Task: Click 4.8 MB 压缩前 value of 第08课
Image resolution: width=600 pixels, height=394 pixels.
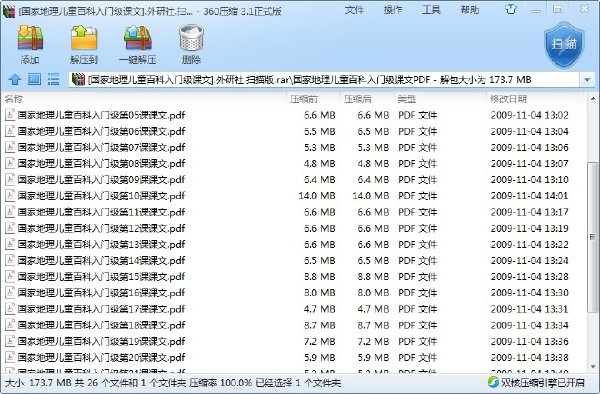Action: click(x=320, y=163)
